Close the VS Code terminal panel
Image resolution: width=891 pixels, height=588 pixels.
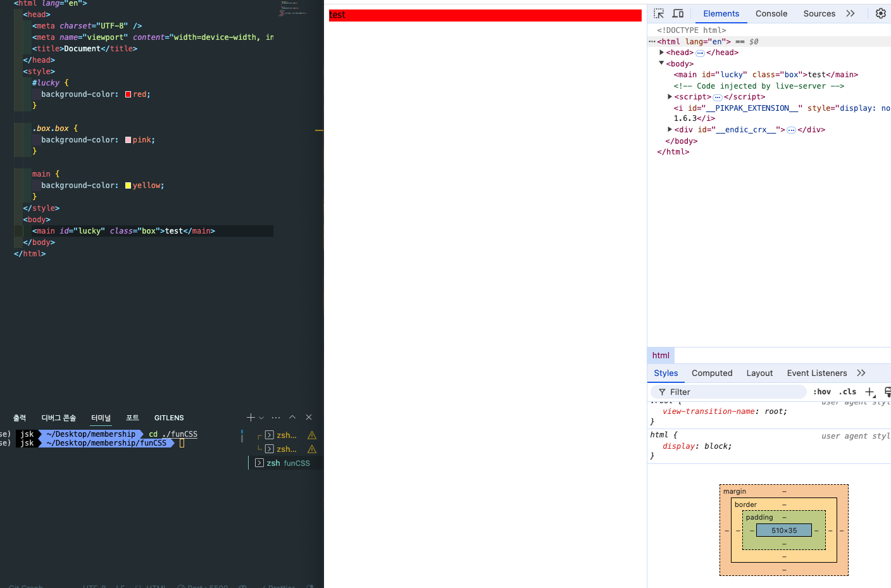(309, 418)
